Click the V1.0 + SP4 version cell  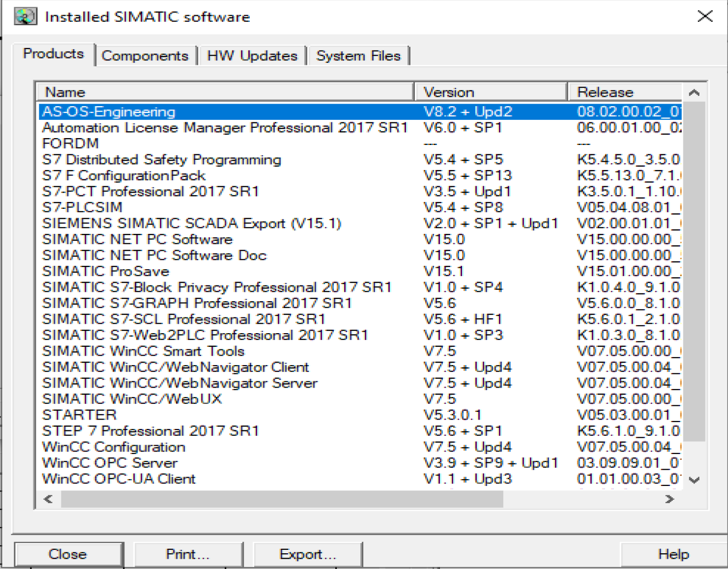[463, 287]
